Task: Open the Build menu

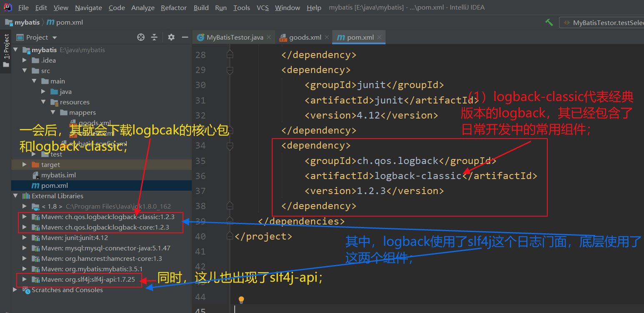Action: pyautogui.click(x=201, y=8)
